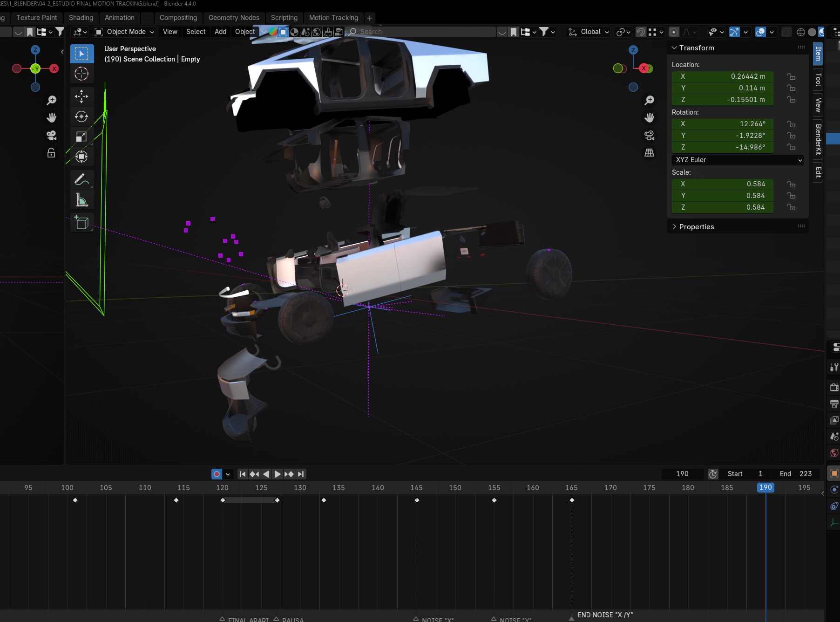Jump to the next keyframe

tap(289, 474)
